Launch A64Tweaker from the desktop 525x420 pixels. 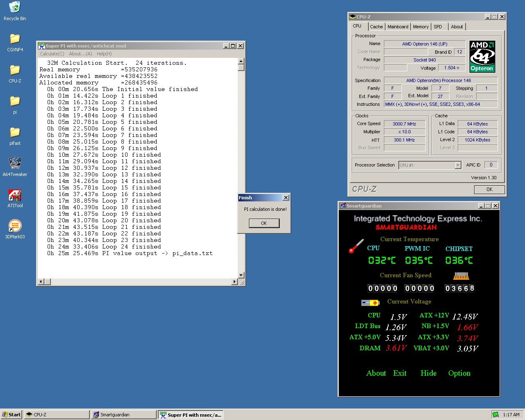click(15, 167)
